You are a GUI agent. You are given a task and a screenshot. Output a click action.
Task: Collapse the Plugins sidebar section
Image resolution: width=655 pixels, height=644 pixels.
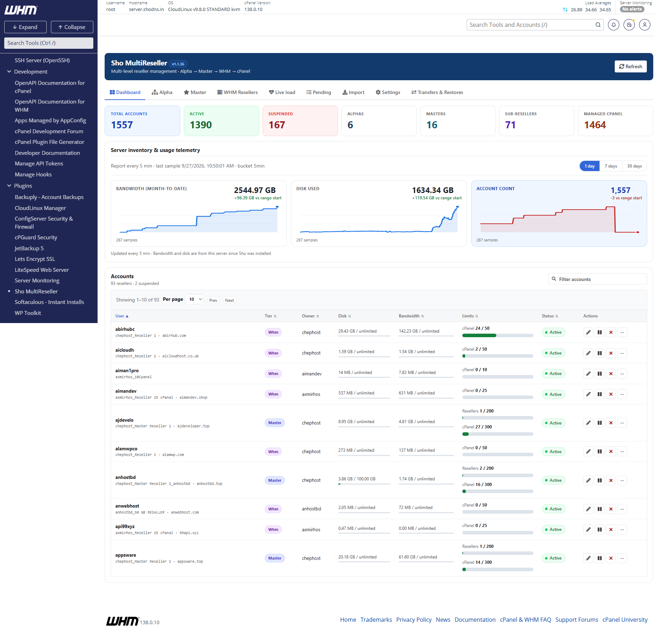click(9, 186)
